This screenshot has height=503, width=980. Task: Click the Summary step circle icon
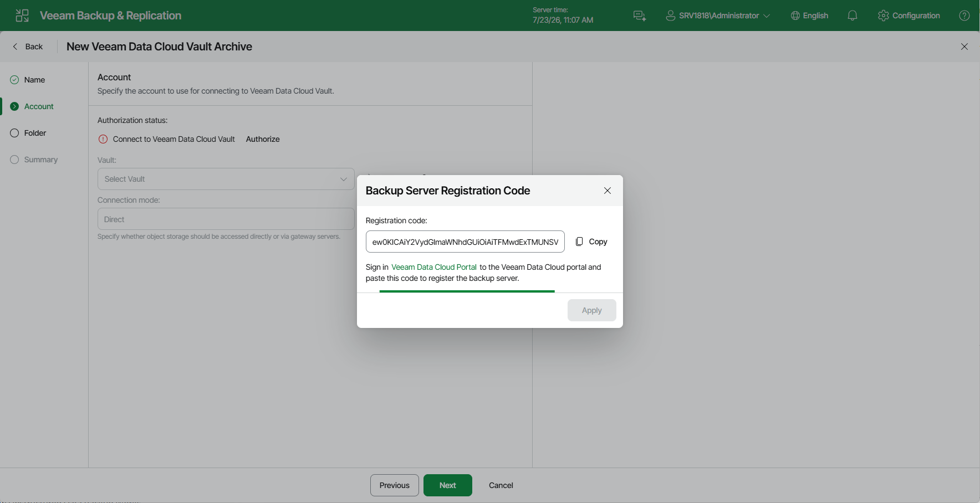point(14,160)
